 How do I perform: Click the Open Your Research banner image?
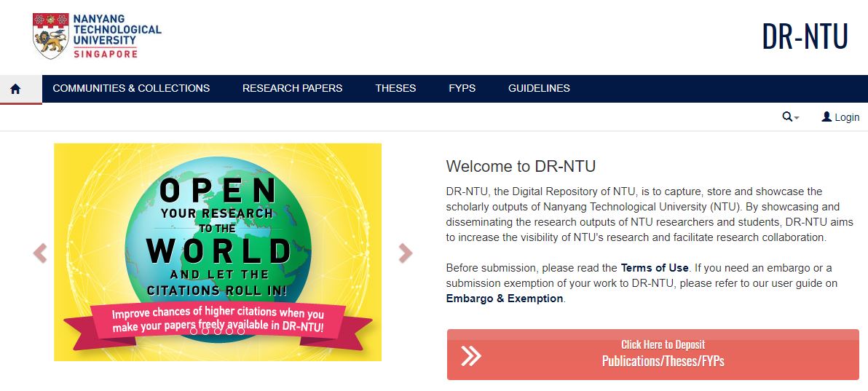(x=218, y=252)
